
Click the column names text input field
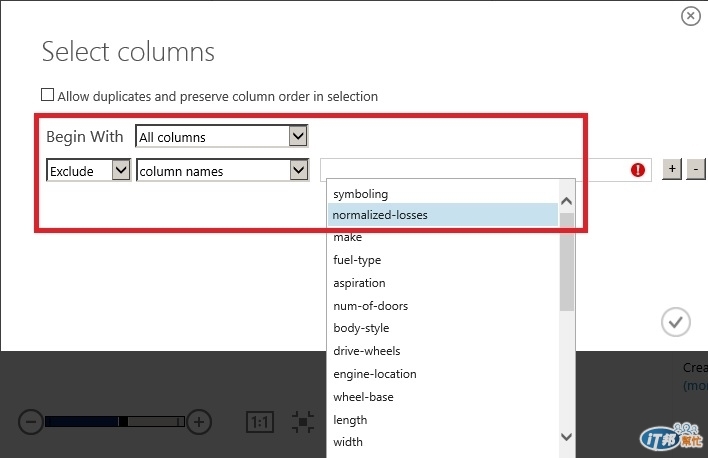(475, 171)
